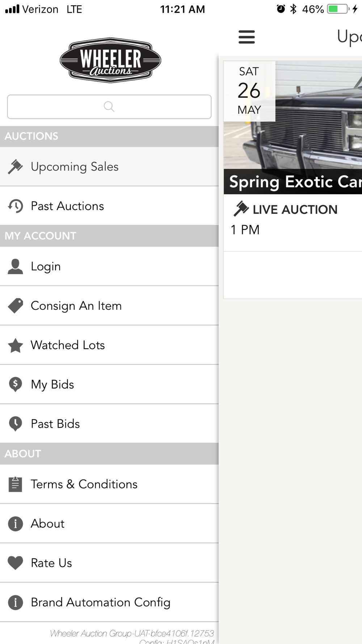
Task: Tap the heart icon beside Rate Us
Action: coord(15,563)
